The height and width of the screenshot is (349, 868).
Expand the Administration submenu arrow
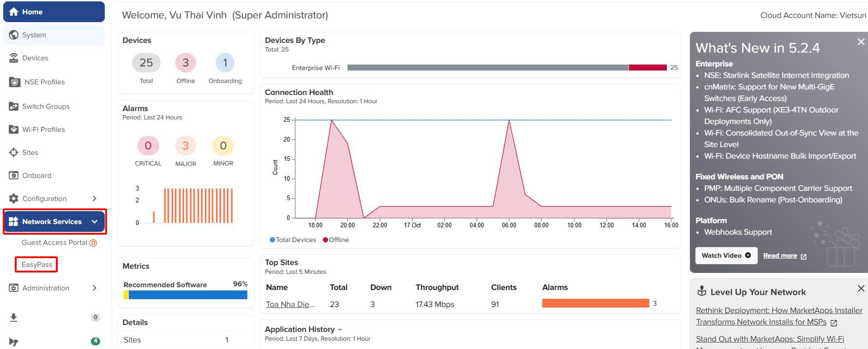[x=94, y=288]
